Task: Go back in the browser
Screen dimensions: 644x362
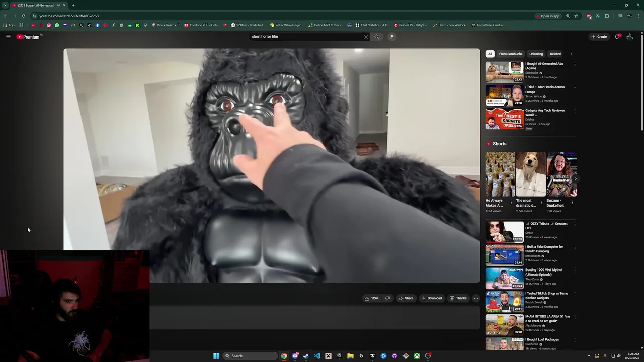Action: (6, 16)
